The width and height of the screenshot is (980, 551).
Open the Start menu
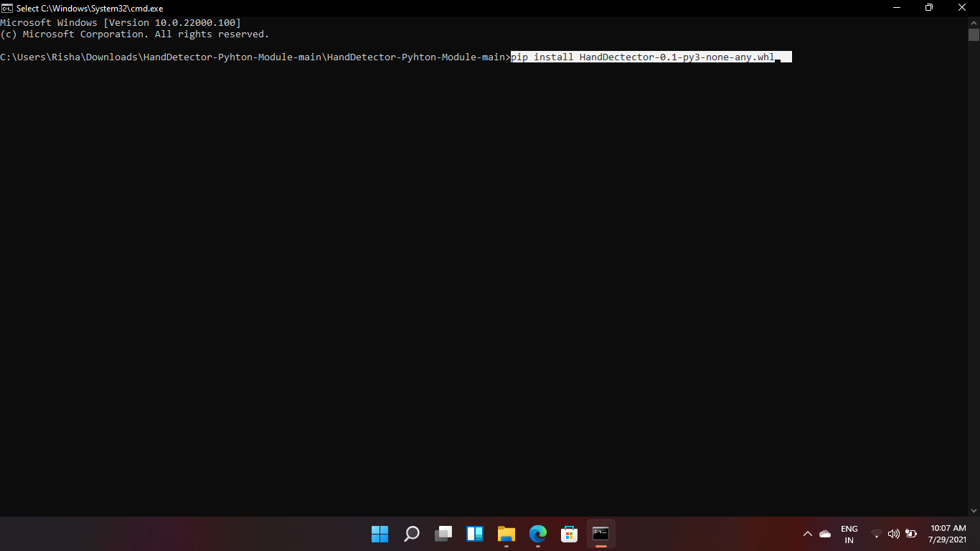[x=379, y=534]
